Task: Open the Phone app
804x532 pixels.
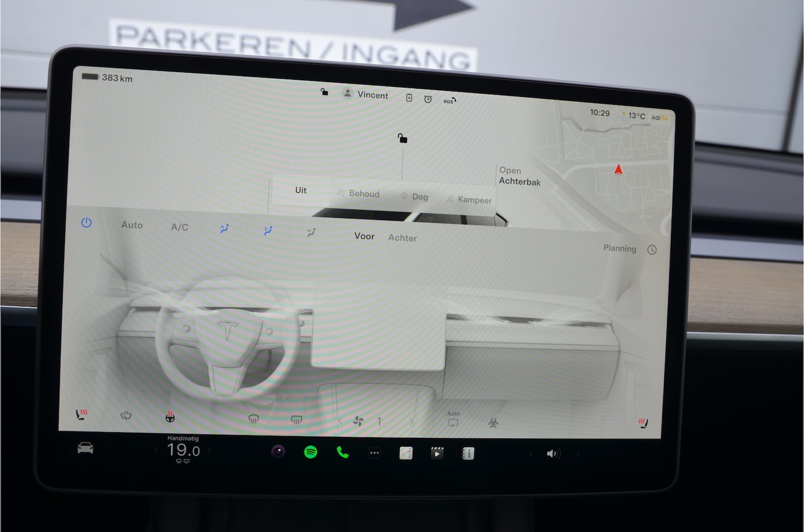Action: click(x=343, y=453)
